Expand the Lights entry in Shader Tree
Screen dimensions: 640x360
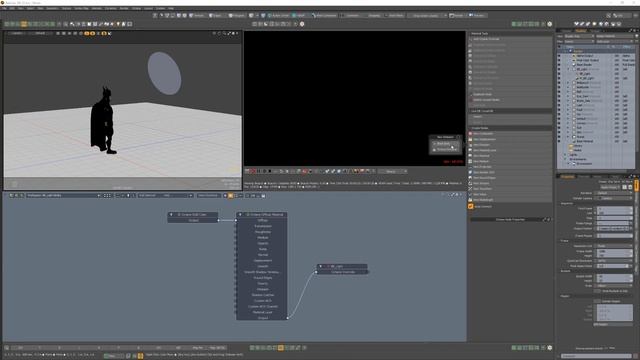click(x=565, y=155)
